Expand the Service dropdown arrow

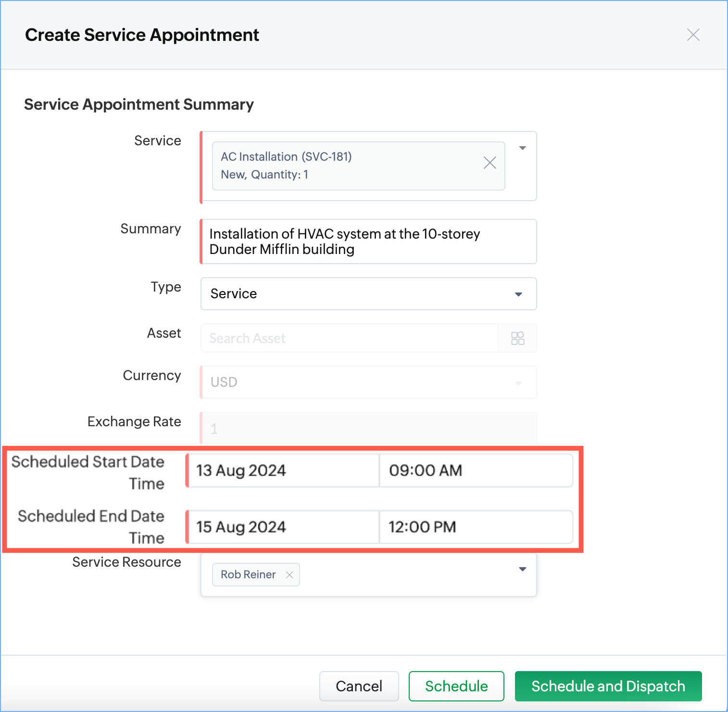coord(522,148)
